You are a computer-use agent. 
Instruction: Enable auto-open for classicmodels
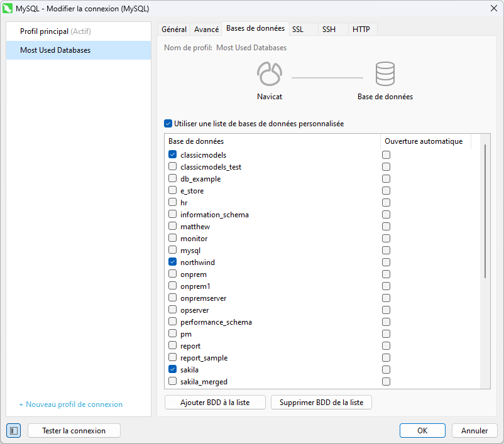[x=386, y=155]
